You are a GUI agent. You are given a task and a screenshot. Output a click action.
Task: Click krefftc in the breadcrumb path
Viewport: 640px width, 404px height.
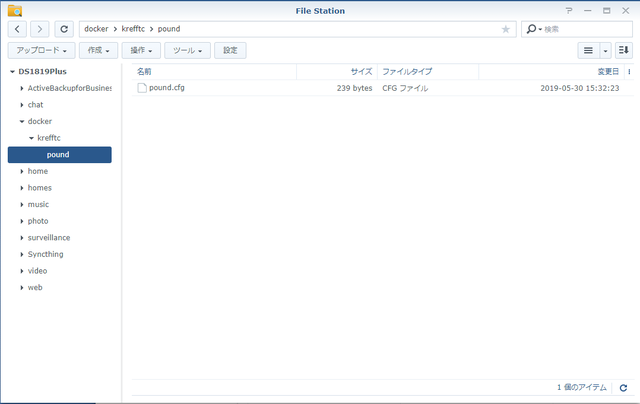[133, 29]
